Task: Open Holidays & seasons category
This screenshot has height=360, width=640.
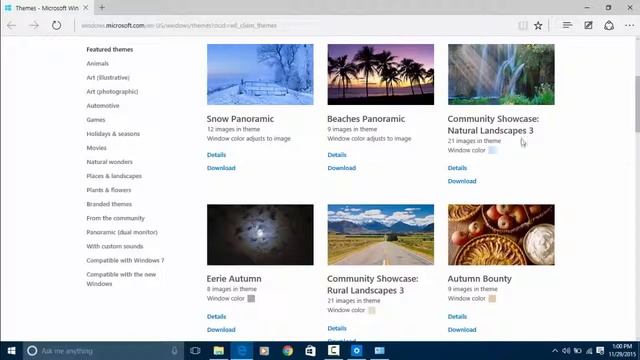Action: coord(113,134)
